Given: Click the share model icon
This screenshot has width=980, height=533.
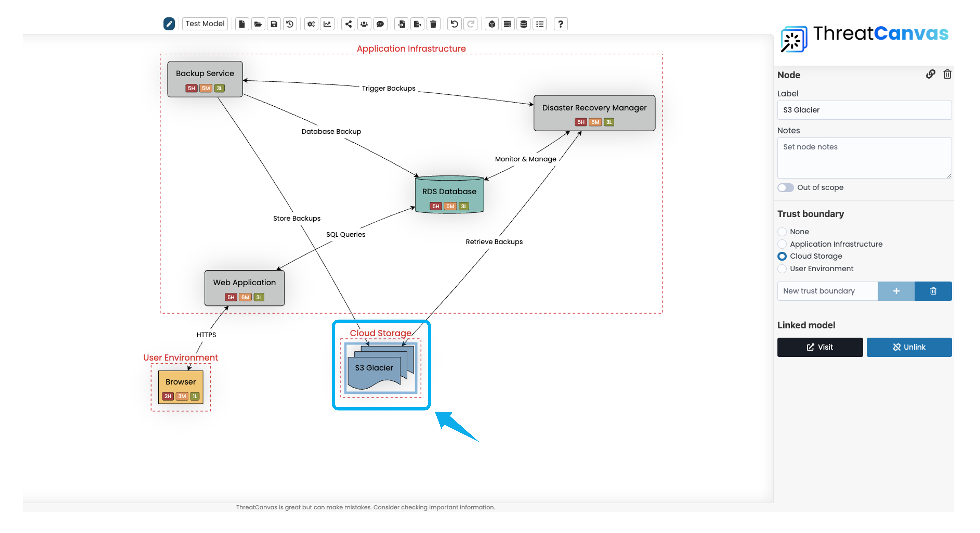Looking at the screenshot, I should coord(348,24).
